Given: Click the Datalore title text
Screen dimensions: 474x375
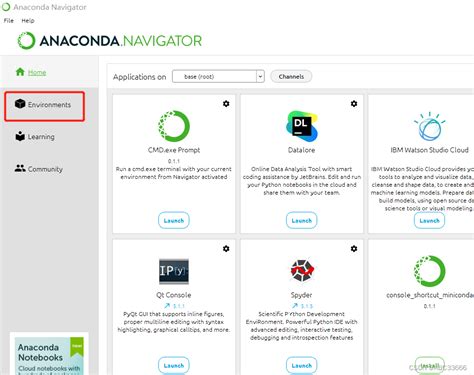Looking at the screenshot, I should (301, 150).
